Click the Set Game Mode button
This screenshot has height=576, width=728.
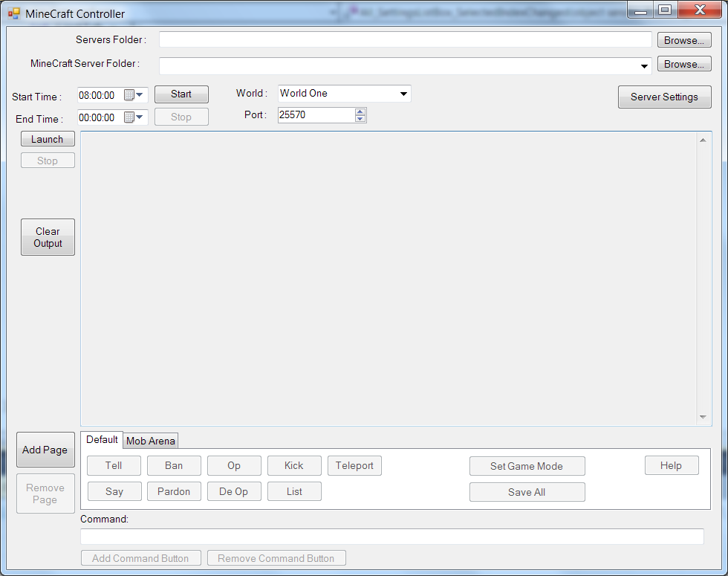[527, 466]
